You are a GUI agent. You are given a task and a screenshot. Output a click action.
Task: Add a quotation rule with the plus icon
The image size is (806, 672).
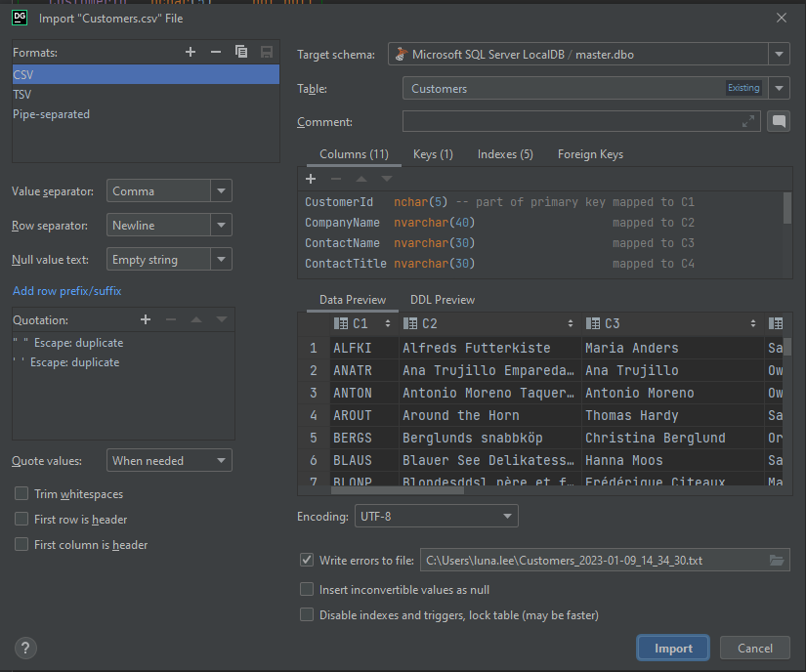click(x=146, y=319)
